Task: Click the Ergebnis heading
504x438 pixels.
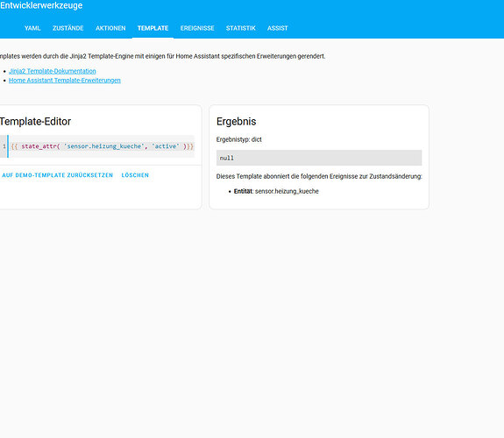Action: [x=237, y=122]
